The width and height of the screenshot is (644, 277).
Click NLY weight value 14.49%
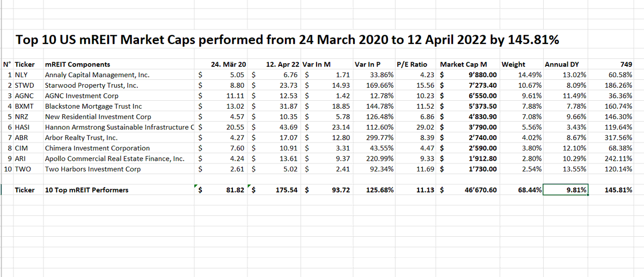click(530, 75)
